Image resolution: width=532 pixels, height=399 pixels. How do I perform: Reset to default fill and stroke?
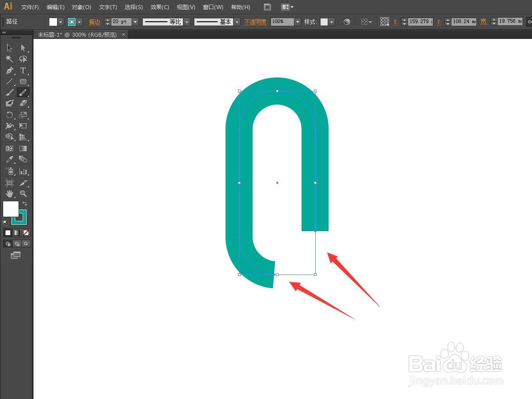(x=5, y=223)
